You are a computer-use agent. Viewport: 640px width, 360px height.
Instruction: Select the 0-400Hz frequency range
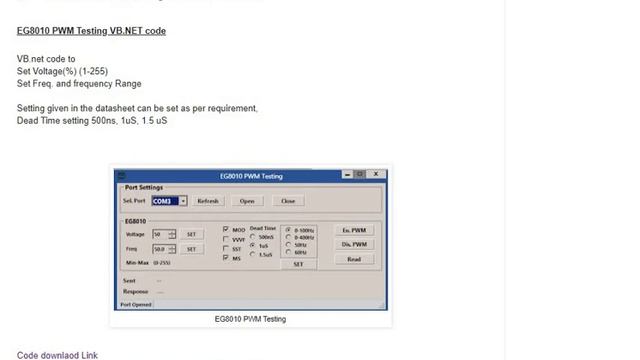(x=289, y=237)
